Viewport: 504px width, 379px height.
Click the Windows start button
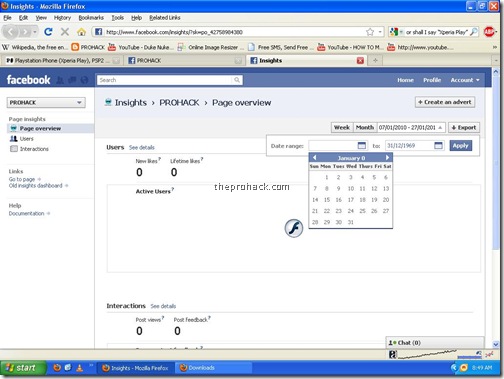click(x=23, y=368)
